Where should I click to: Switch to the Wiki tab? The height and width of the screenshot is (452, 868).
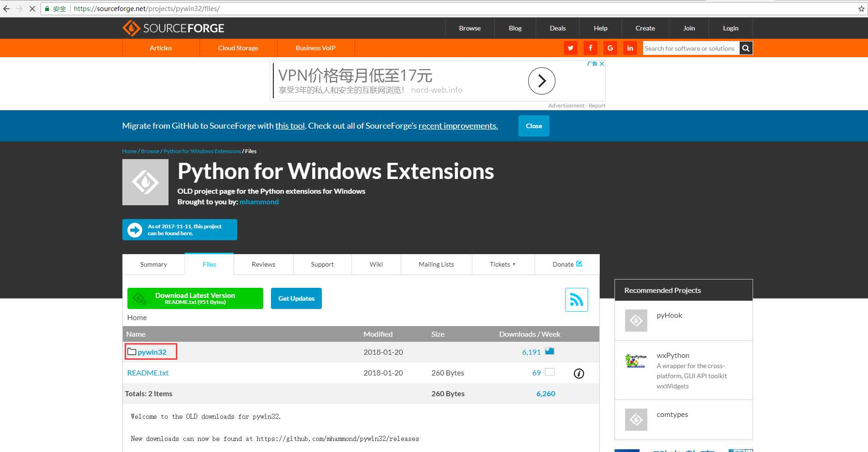[376, 264]
